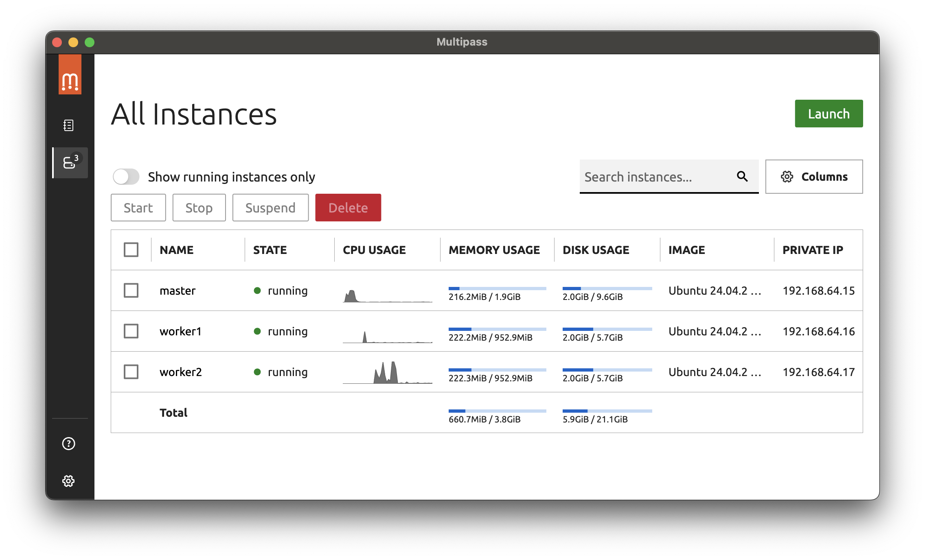Click the search magnifier icon
The width and height of the screenshot is (925, 560).
(x=742, y=177)
